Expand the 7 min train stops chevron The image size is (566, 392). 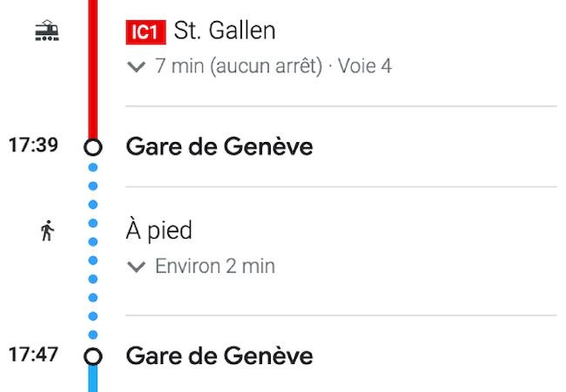135,66
